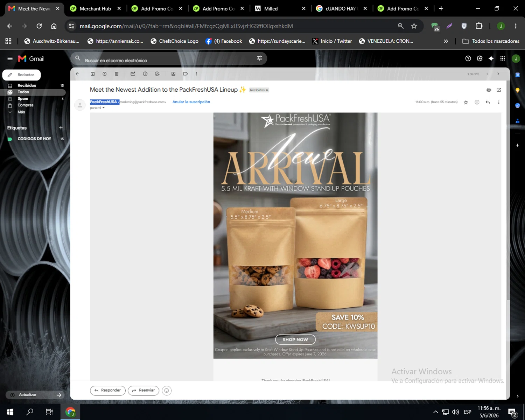This screenshot has height=420, width=525.
Task: Go to the next (older) email arrow
Action: pyautogui.click(x=498, y=74)
